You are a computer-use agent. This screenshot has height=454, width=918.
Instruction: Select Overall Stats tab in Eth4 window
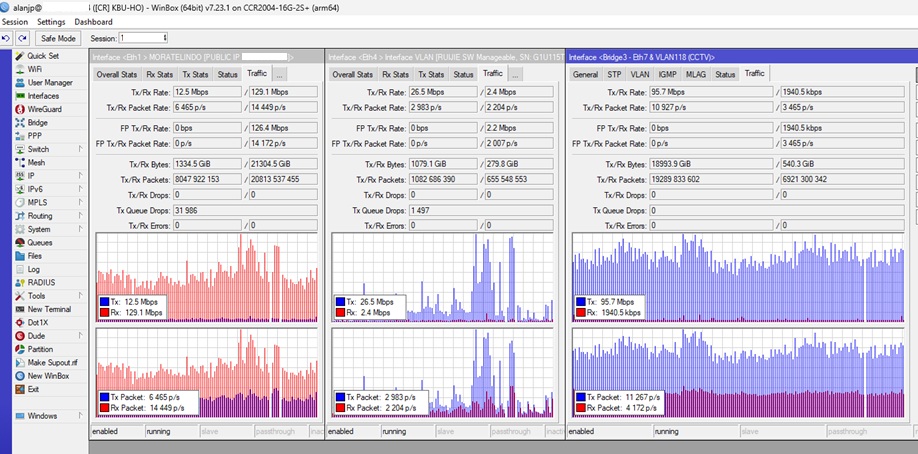click(352, 74)
